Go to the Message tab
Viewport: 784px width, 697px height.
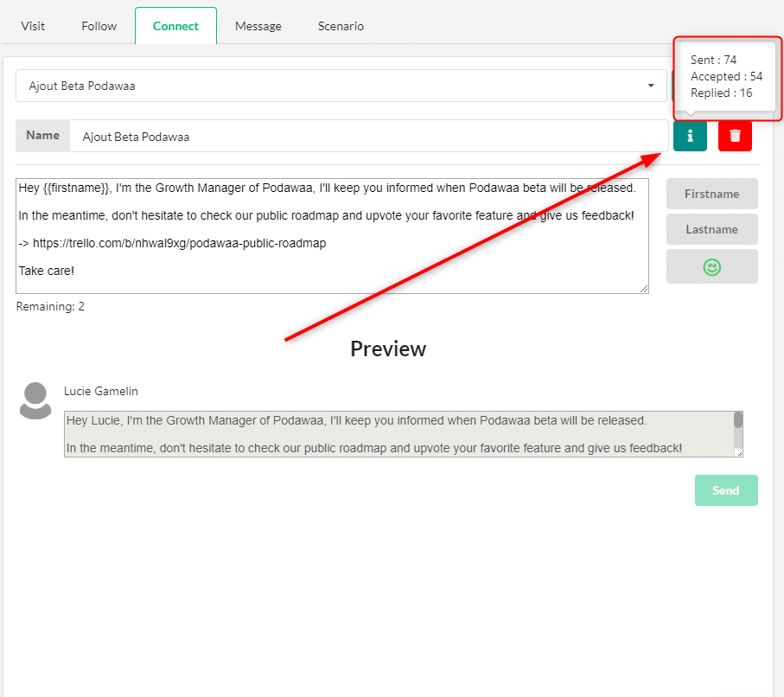click(258, 26)
